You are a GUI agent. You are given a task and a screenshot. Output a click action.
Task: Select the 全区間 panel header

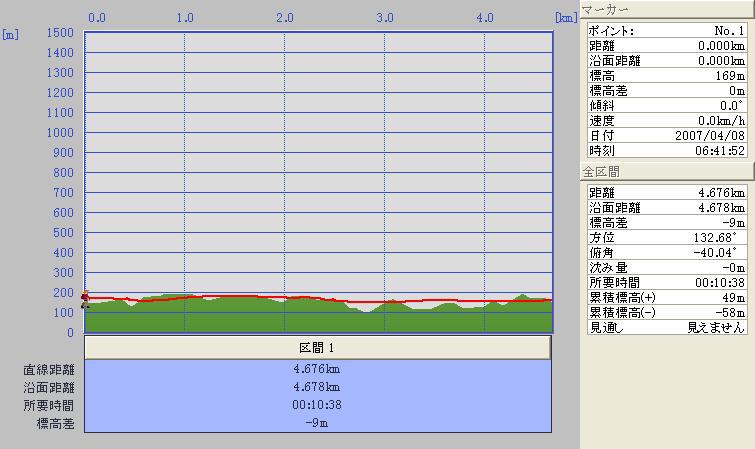point(667,172)
